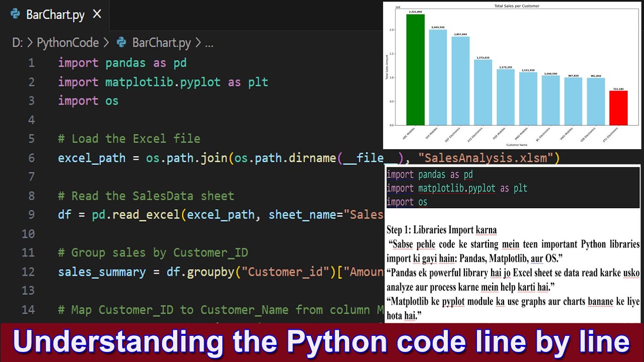
Task: Click the blue GHI Mobiles bar in chart
Action: (438, 77)
